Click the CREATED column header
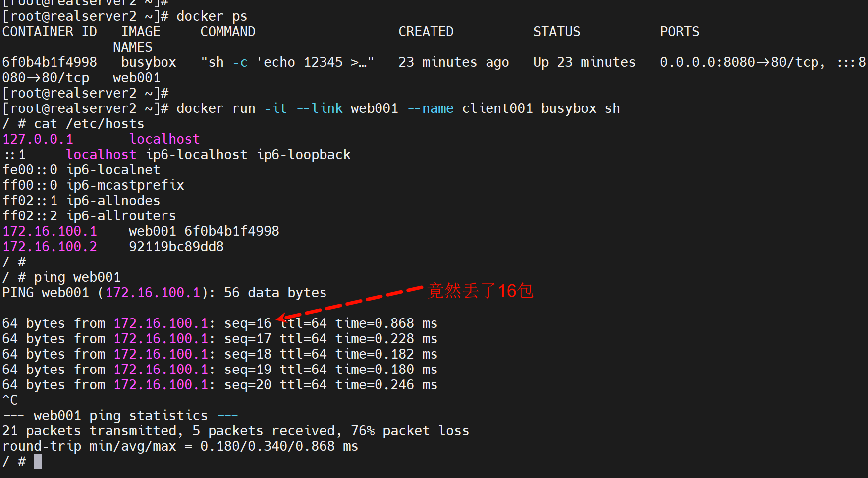The height and width of the screenshot is (478, 868). (x=426, y=32)
